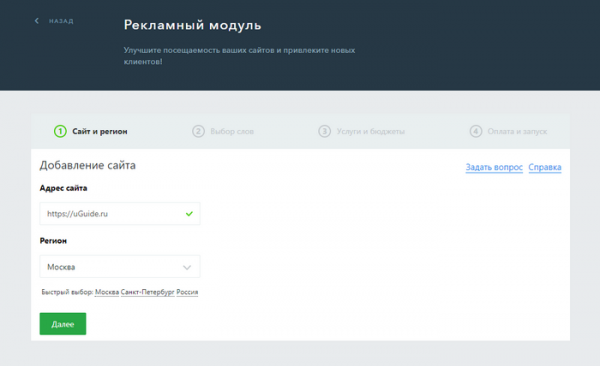
Task: Open the Справка help link
Action: point(545,167)
